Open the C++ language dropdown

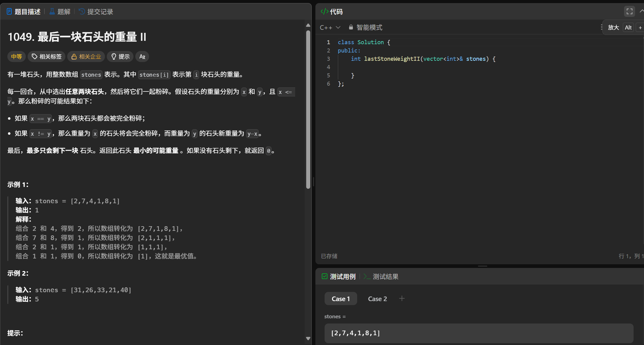[x=330, y=28]
